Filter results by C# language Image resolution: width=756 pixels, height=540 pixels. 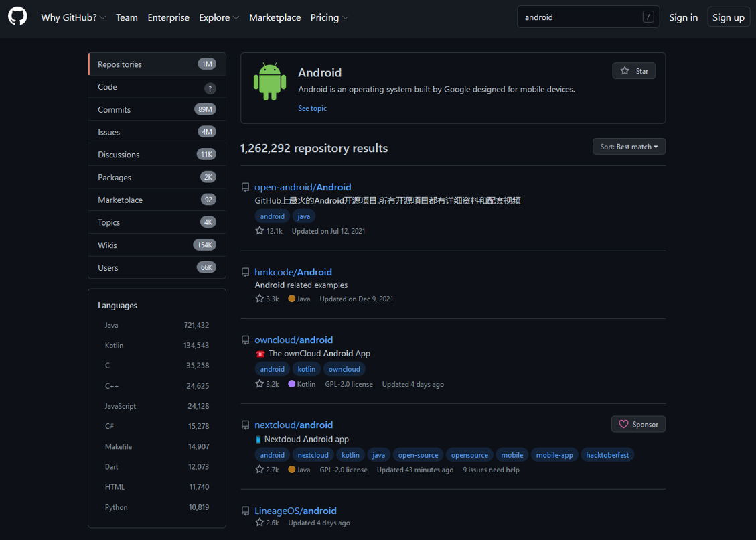[157, 427]
